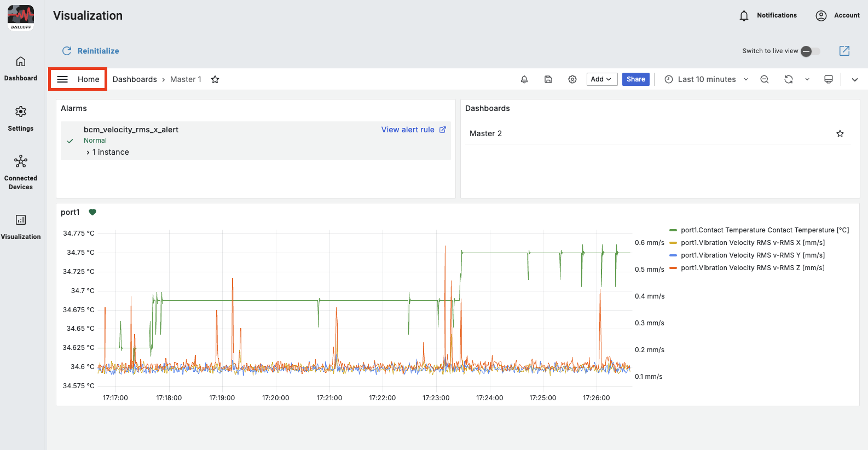868x450 pixels.
Task: Save the dashboard using the save icon
Action: [x=548, y=79]
